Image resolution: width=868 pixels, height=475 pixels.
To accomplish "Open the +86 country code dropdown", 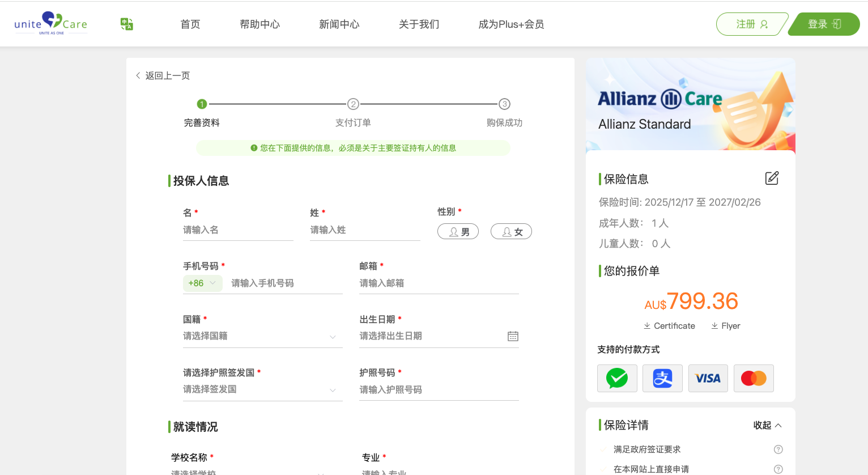I will click(x=202, y=283).
